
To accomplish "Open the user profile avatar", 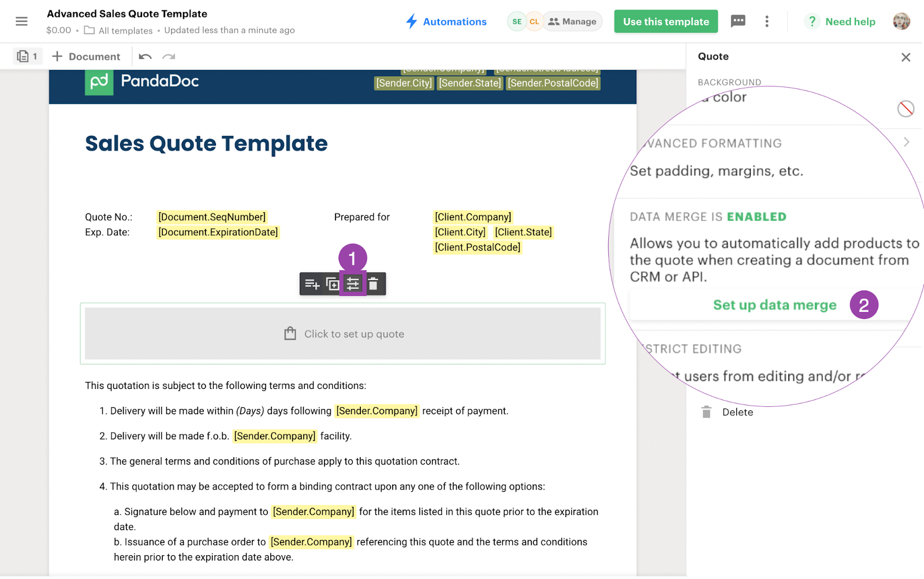I will [x=901, y=21].
